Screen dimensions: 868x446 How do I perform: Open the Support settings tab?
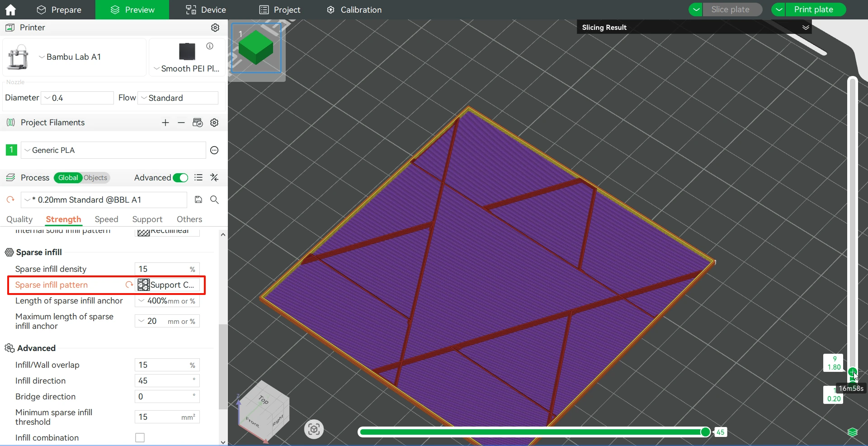(147, 219)
